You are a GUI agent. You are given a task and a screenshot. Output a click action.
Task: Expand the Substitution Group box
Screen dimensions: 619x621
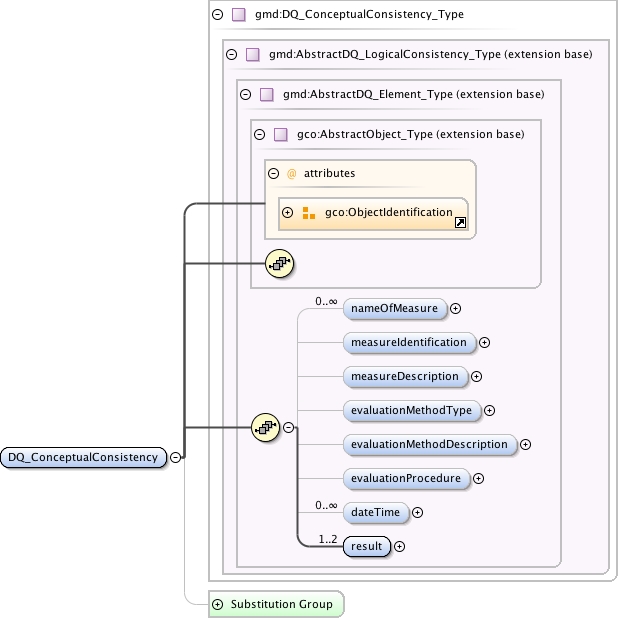(217, 604)
